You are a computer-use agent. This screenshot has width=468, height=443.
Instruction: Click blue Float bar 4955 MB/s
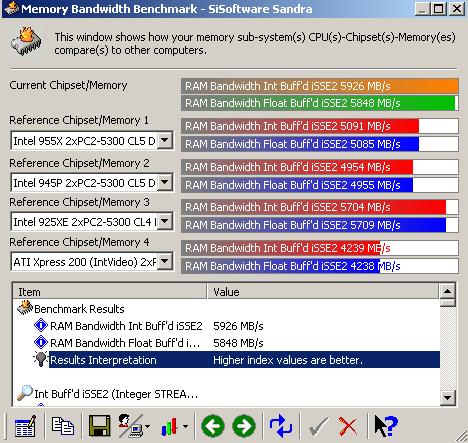tap(320, 185)
